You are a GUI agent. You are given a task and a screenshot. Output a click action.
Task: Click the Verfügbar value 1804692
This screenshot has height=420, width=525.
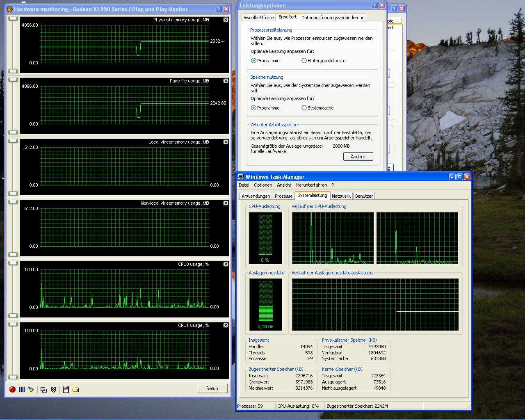coord(377,353)
